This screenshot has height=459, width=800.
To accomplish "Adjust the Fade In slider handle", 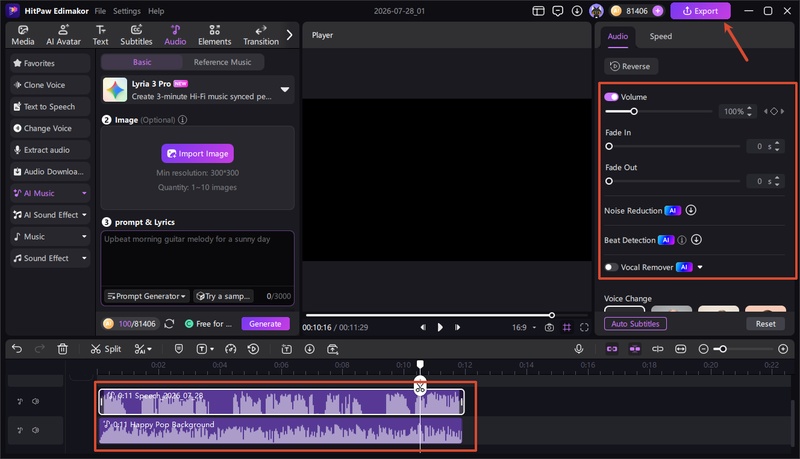I will (609, 146).
